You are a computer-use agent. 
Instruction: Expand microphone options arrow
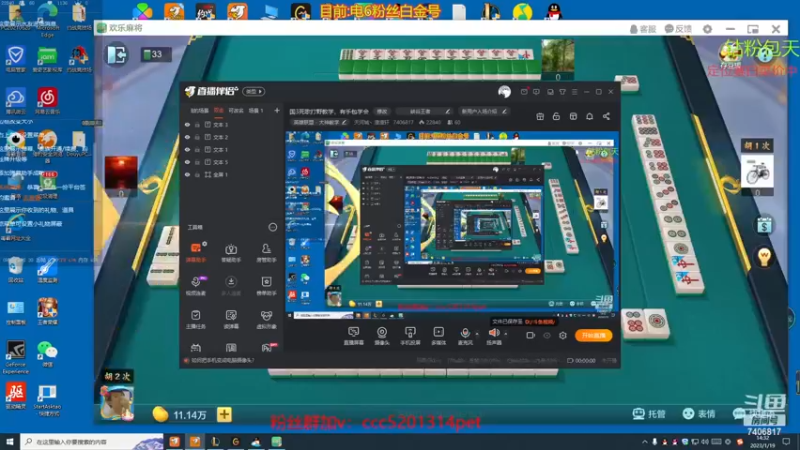click(x=477, y=334)
